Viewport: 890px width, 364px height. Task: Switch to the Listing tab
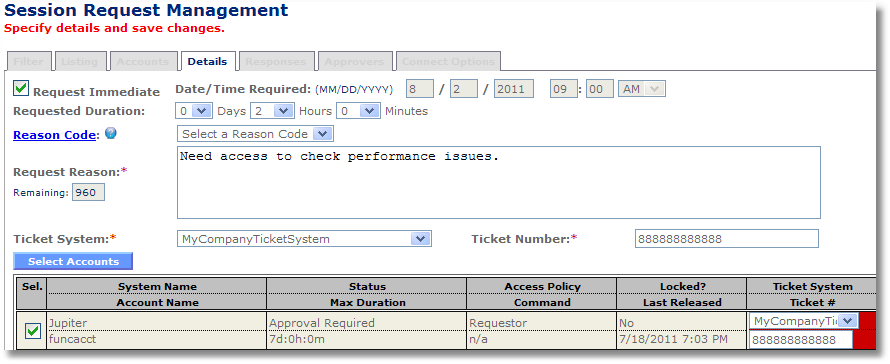tap(79, 62)
